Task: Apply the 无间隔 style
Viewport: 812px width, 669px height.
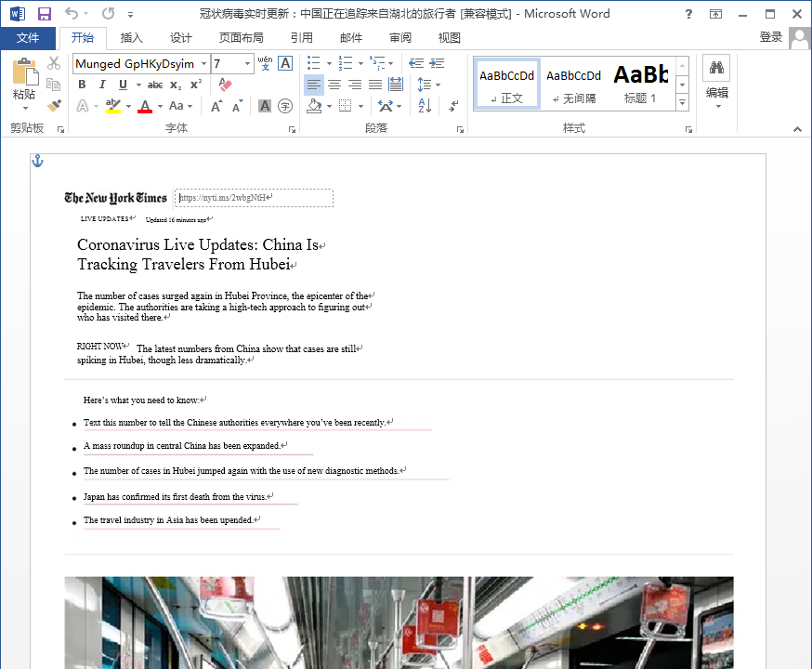Action: click(574, 84)
